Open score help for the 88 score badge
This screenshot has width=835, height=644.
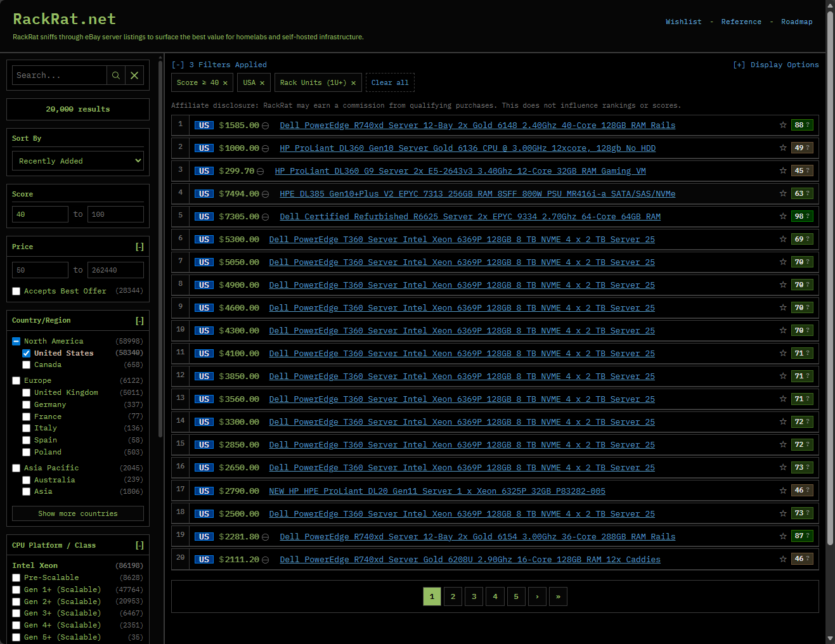807,125
